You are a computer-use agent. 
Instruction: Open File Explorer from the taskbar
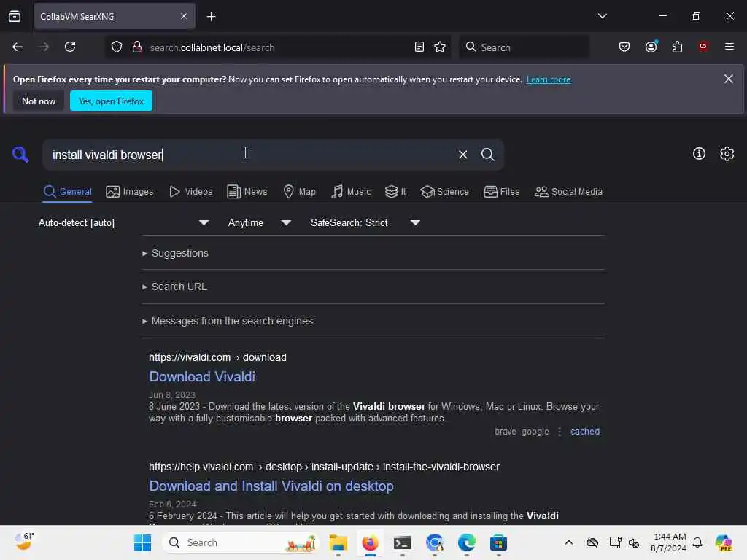click(338, 542)
